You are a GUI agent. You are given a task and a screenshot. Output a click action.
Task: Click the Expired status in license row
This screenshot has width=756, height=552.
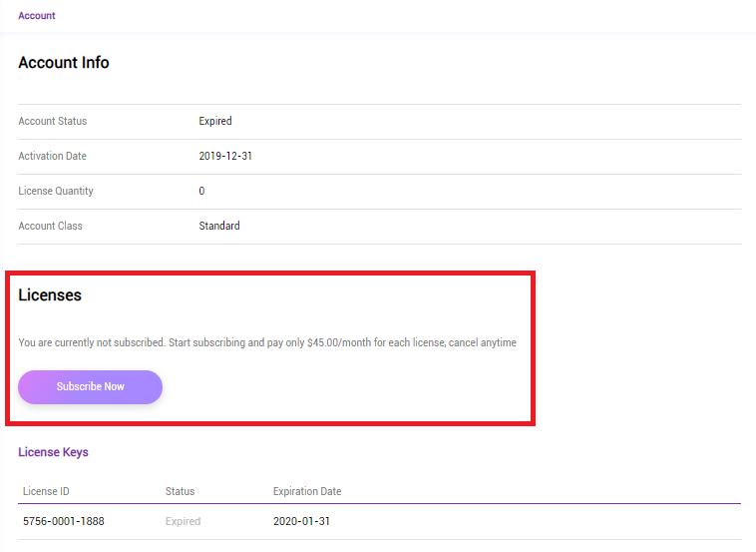[x=183, y=522]
